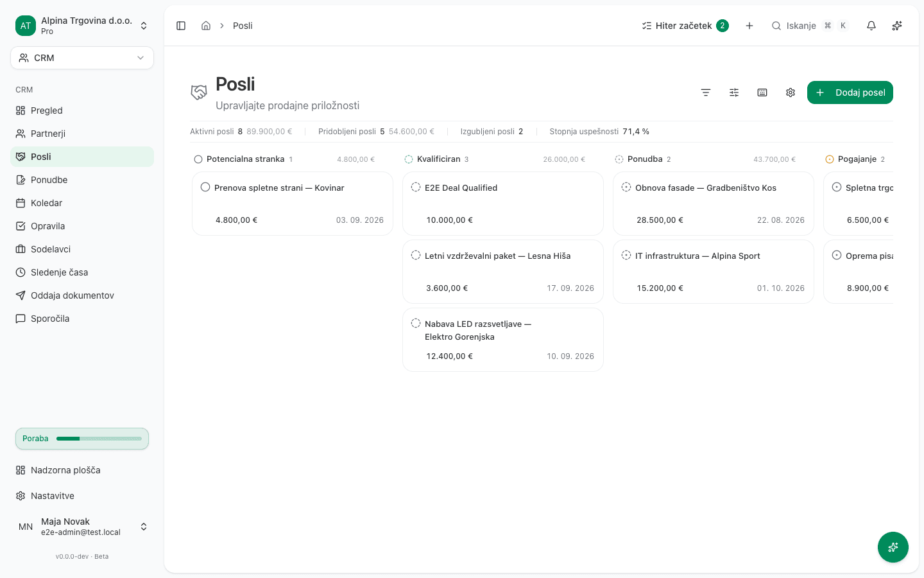Open Sodelavci page
924x578 pixels.
82,249
